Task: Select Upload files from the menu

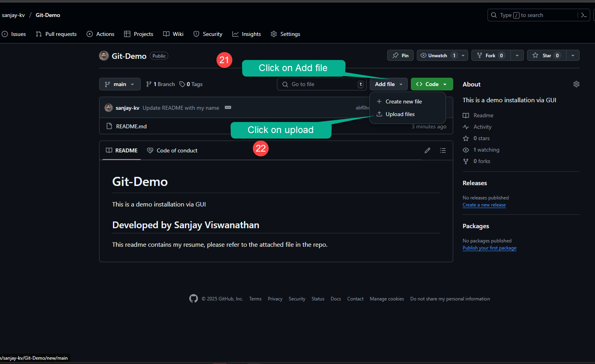Action: 399,114
